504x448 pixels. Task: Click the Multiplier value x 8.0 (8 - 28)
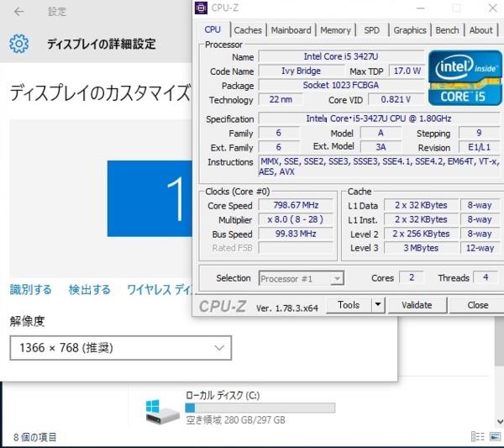point(296,219)
